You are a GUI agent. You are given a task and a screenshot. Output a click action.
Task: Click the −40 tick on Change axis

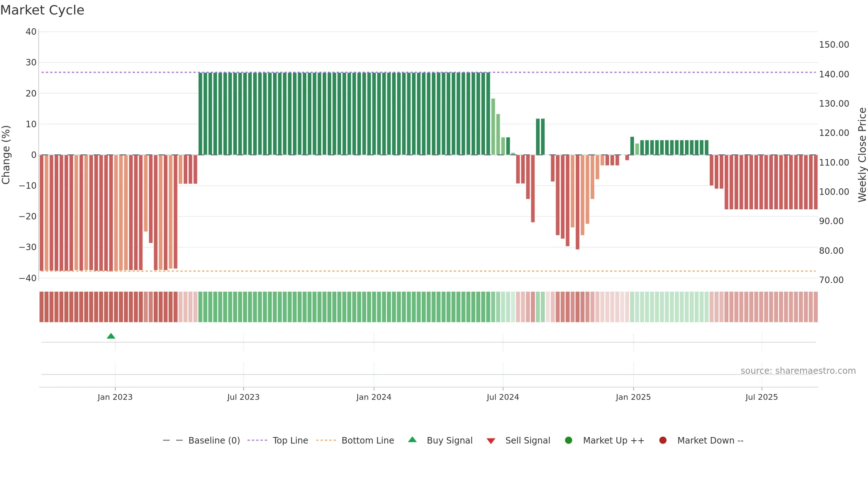click(x=28, y=278)
